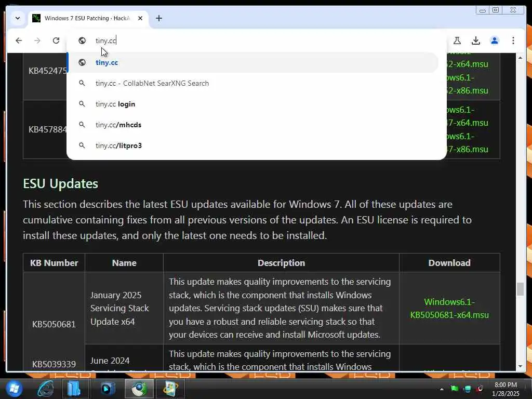
Task: Switch to the Windows 7 ESU Patching tab
Action: click(x=87, y=18)
